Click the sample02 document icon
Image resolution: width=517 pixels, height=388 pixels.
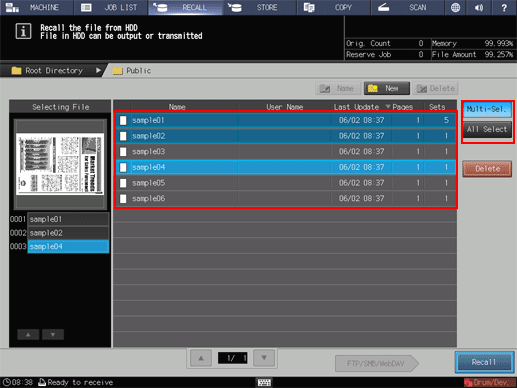click(x=123, y=136)
